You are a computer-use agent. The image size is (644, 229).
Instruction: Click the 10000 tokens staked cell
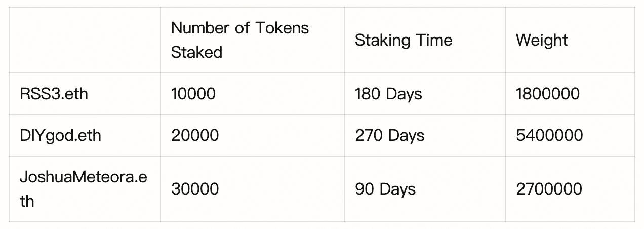193,94
